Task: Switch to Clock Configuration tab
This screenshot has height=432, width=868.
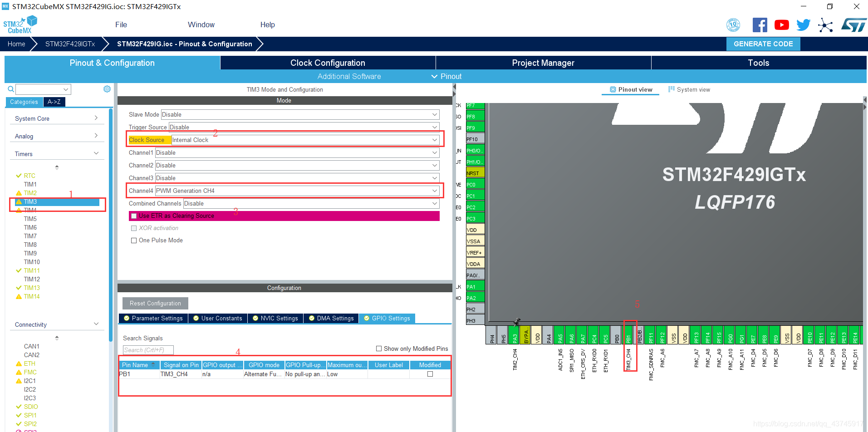Action: (328, 63)
